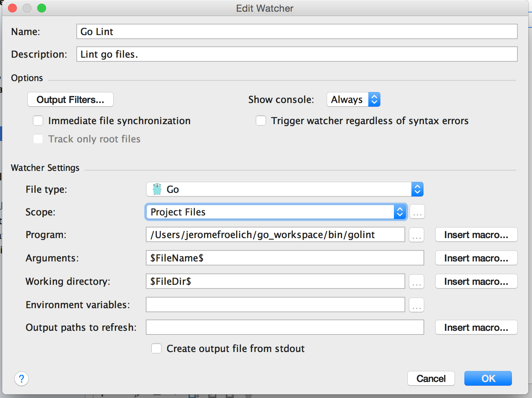Screen dimensions: 532x398
Task: Tick Create output file from stdout
Action: [156, 349]
